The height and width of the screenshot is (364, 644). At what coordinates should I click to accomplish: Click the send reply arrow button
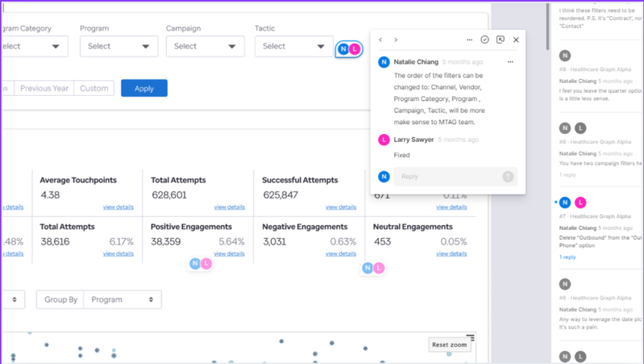[508, 177]
